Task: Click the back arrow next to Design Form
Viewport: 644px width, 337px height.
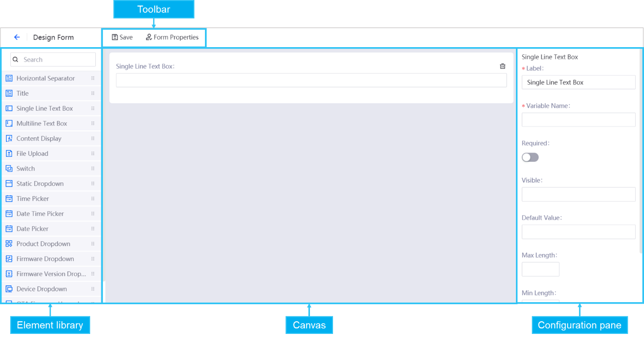Action: [x=17, y=37]
